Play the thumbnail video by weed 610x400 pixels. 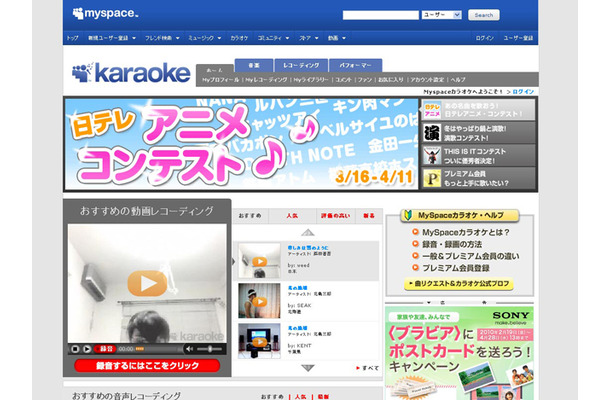point(259,261)
